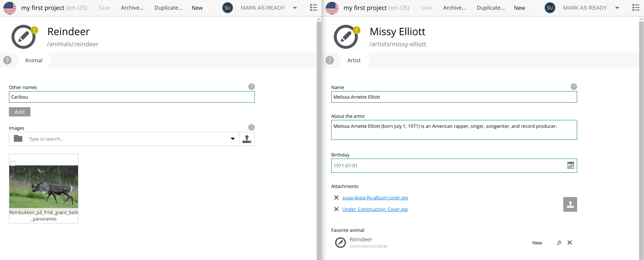Click the Missy Elliott edit-status pencil icon
The width and height of the screenshot is (644, 260).
(x=346, y=37)
